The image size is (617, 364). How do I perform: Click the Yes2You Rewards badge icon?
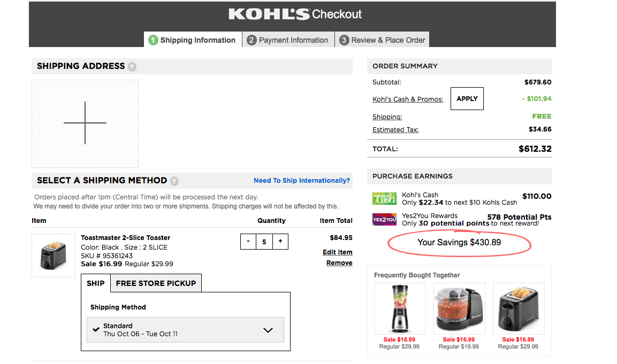[x=384, y=219]
